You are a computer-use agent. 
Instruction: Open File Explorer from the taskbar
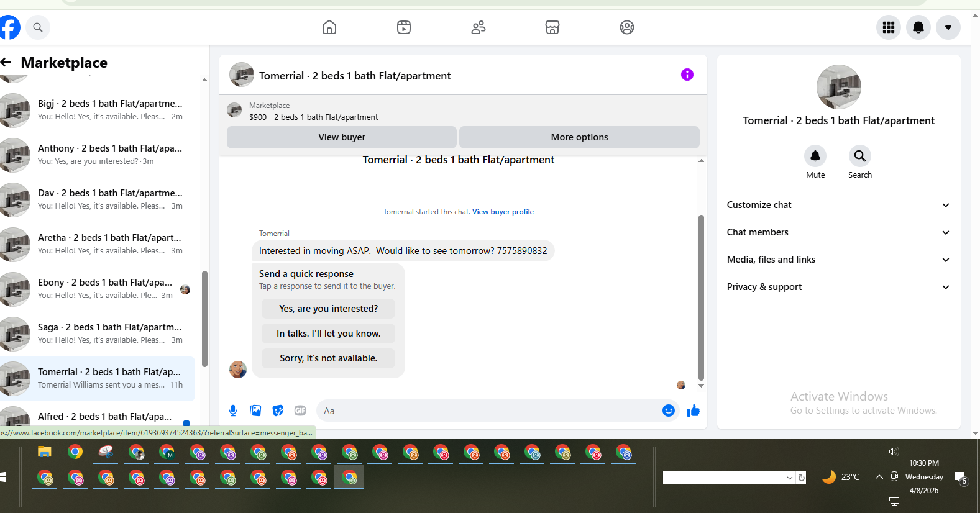pyautogui.click(x=45, y=452)
